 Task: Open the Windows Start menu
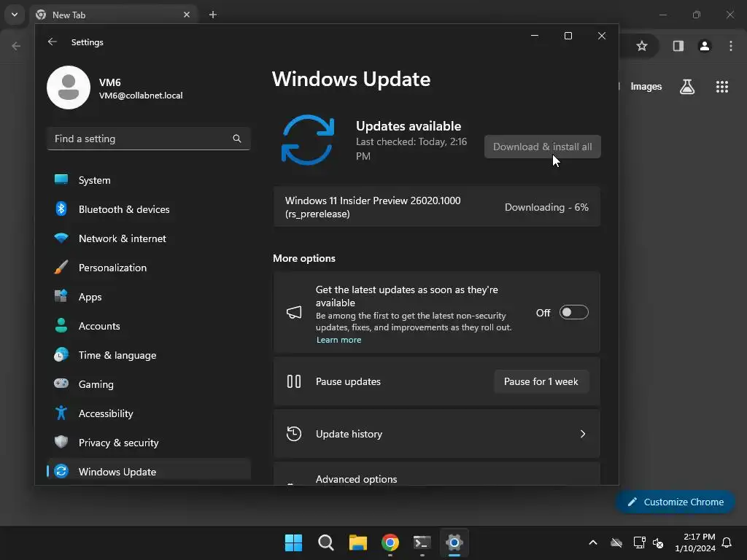(x=293, y=542)
